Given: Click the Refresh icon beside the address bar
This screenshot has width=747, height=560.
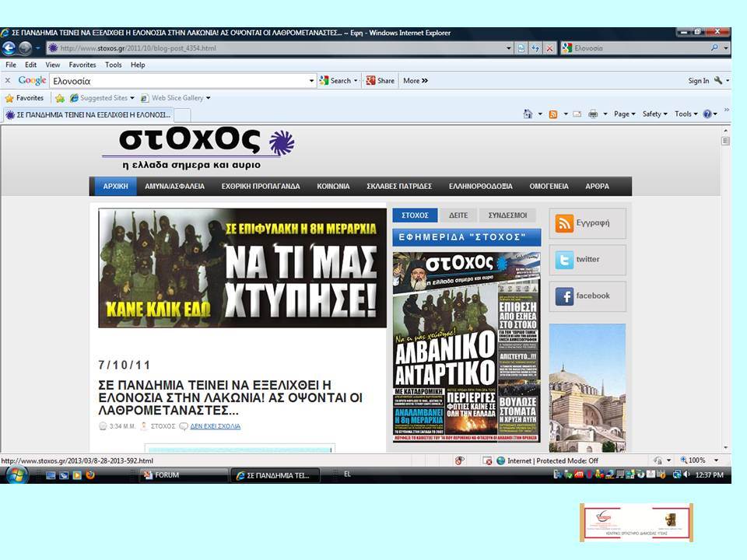Looking at the screenshot, I should (x=535, y=48).
